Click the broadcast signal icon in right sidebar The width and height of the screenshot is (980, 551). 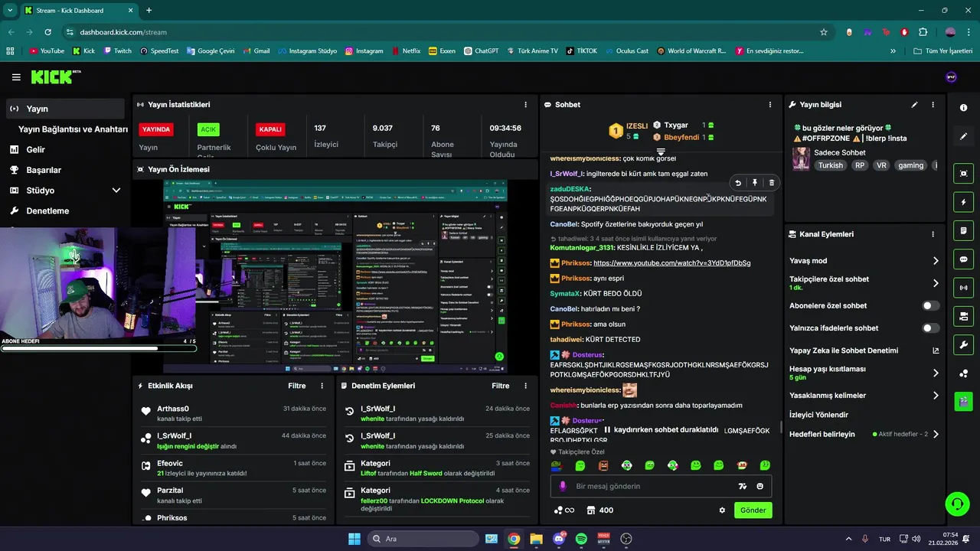(x=963, y=288)
